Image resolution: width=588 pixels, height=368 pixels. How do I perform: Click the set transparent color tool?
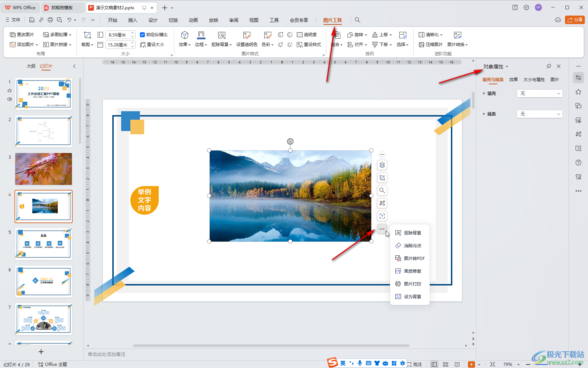(x=247, y=39)
